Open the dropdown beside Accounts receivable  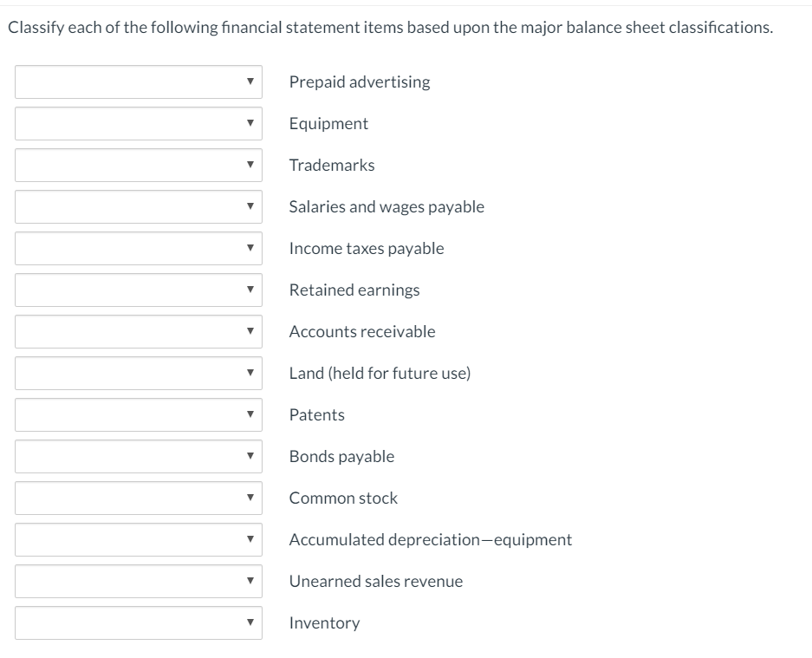point(138,331)
